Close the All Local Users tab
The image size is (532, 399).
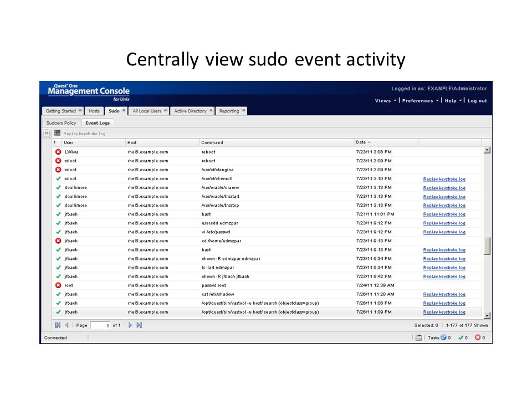point(165,110)
